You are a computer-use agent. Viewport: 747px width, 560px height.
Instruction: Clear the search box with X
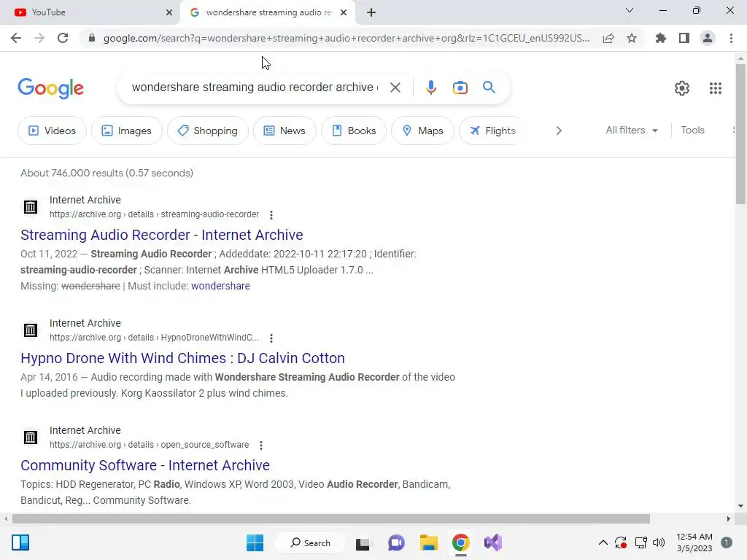click(395, 87)
